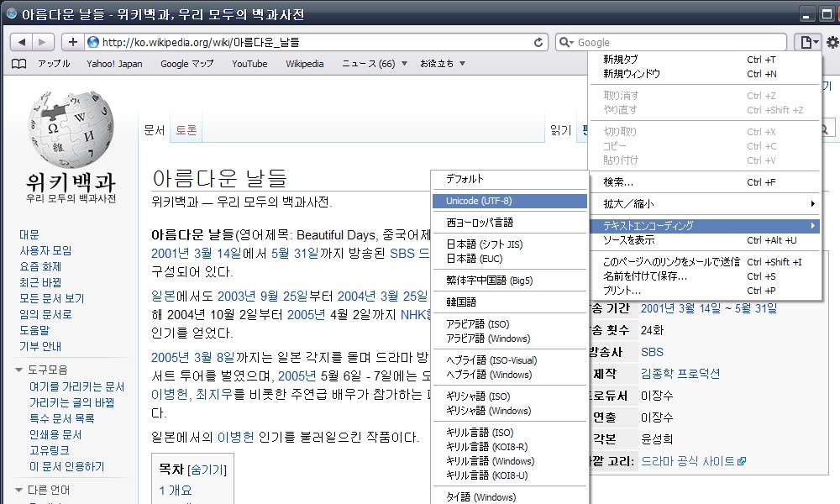This screenshot has height=504, width=840.
Task: Open the Google マップ bookmark
Action: pos(187,64)
